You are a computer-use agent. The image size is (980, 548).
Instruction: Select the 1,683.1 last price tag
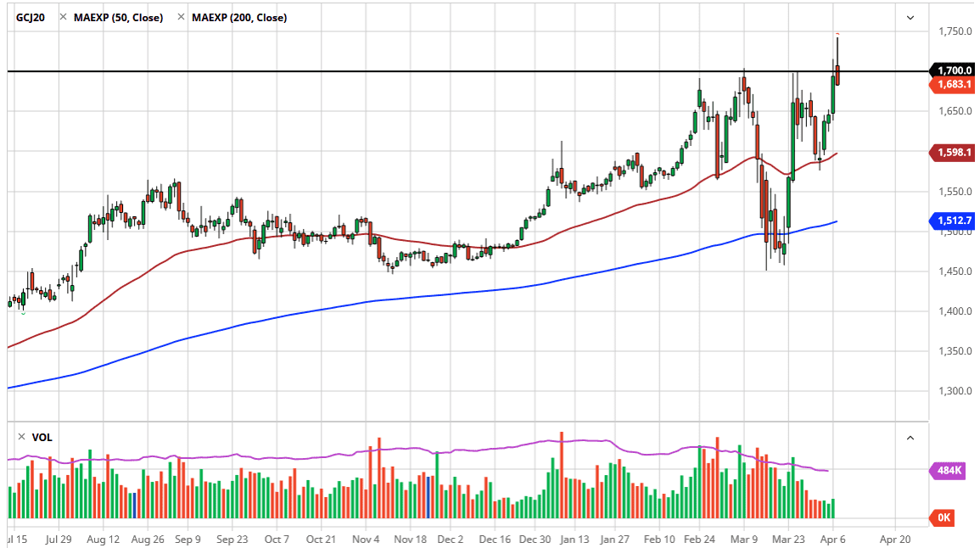coord(956,84)
